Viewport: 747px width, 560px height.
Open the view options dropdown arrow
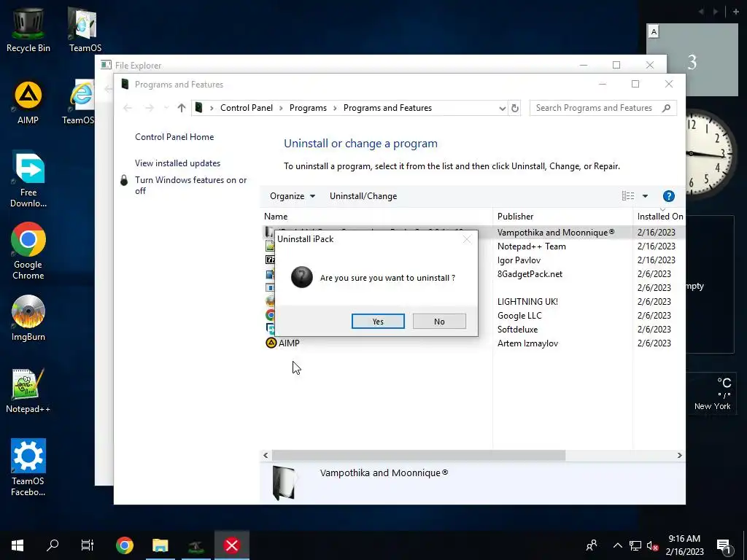pyautogui.click(x=645, y=196)
